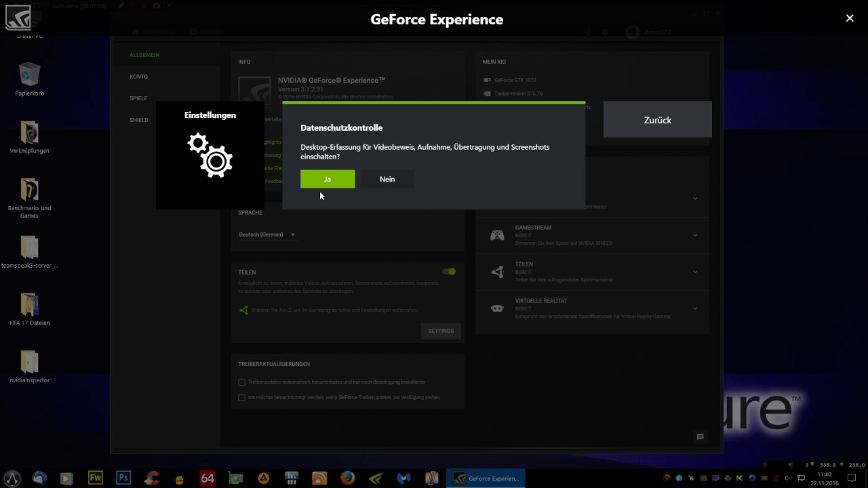
Task: Decline with the Nein button
Action: click(x=387, y=179)
